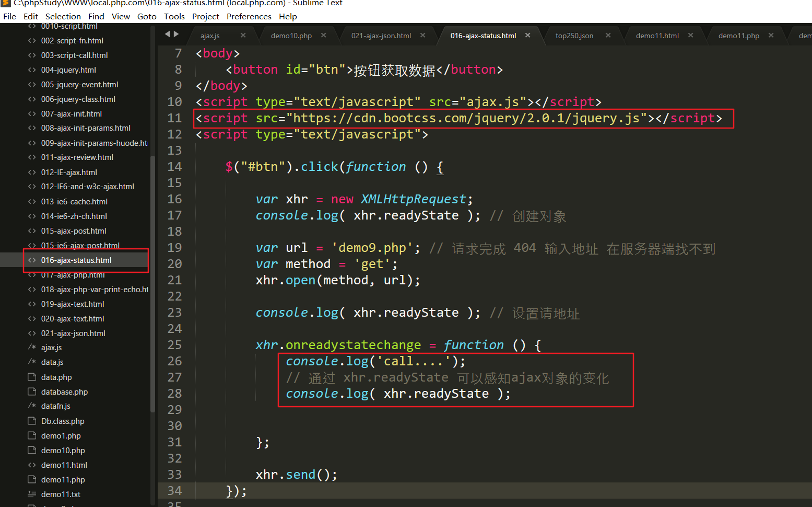812x507 pixels.
Task: Close the top250.json tab
Action: pos(608,36)
